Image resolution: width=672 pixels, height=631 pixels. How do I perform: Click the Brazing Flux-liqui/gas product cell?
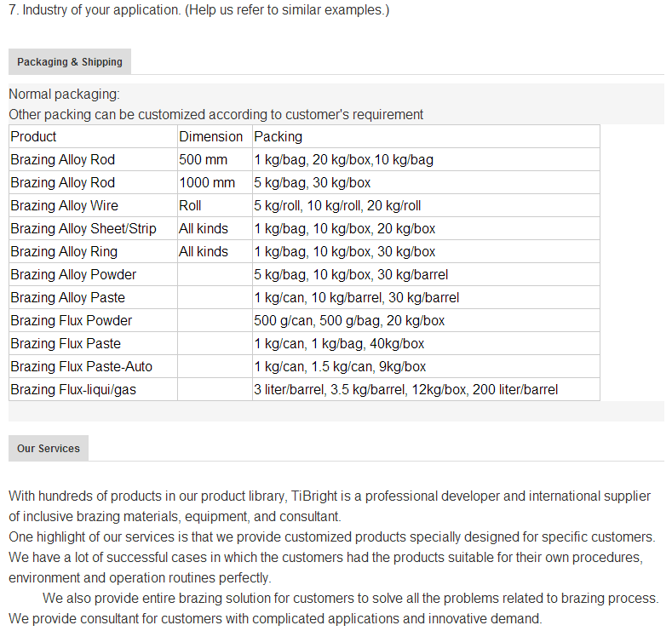(x=93, y=389)
